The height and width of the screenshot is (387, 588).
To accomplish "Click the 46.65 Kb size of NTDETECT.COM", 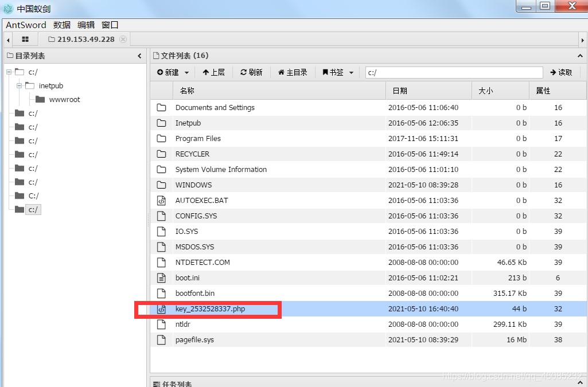I will click(512, 262).
